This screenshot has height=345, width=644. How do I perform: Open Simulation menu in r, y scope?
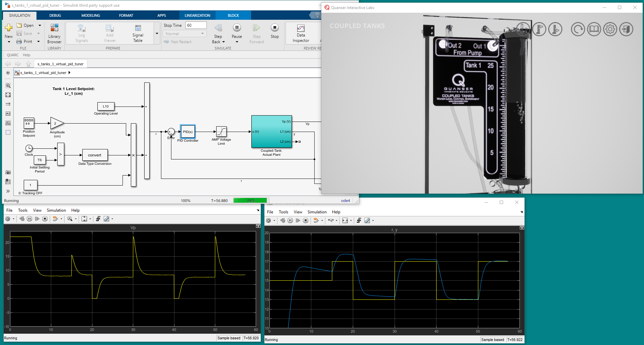(317, 212)
